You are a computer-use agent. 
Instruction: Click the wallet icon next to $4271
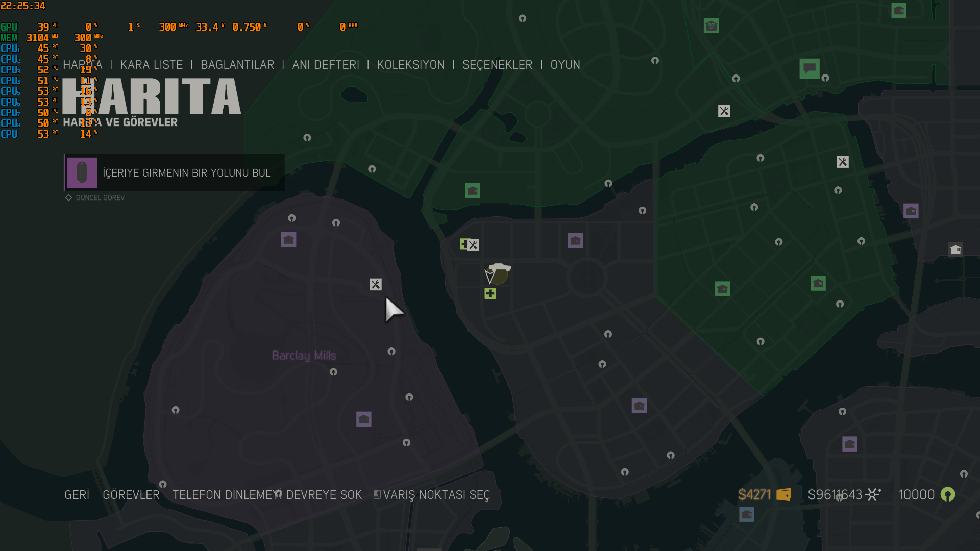(783, 494)
